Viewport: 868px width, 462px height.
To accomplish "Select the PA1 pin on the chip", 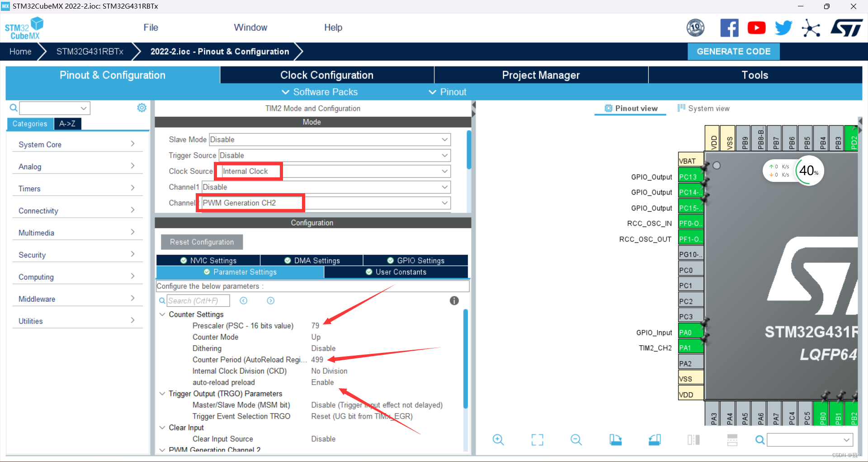I will click(691, 348).
